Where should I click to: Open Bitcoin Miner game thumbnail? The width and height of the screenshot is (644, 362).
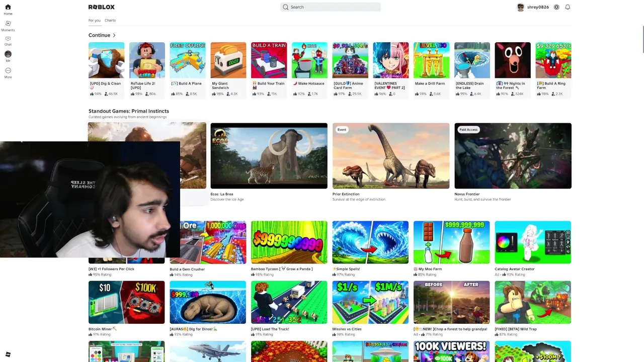pos(126,302)
